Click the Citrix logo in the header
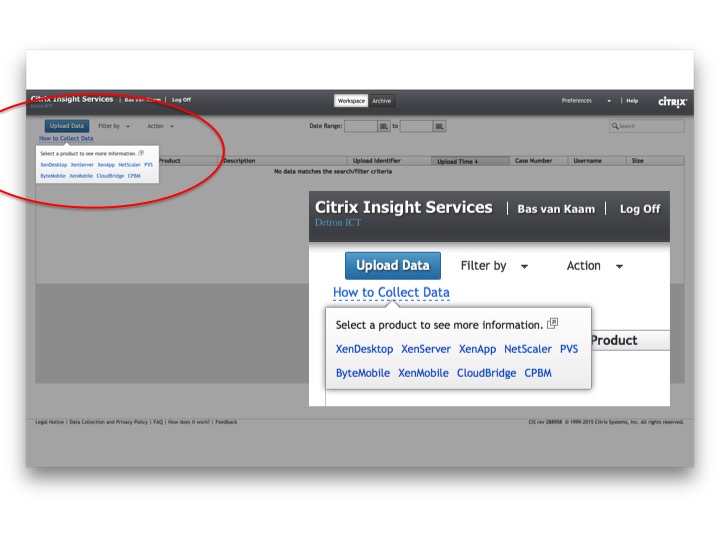Screen dimensions: 720x540 click(672, 101)
